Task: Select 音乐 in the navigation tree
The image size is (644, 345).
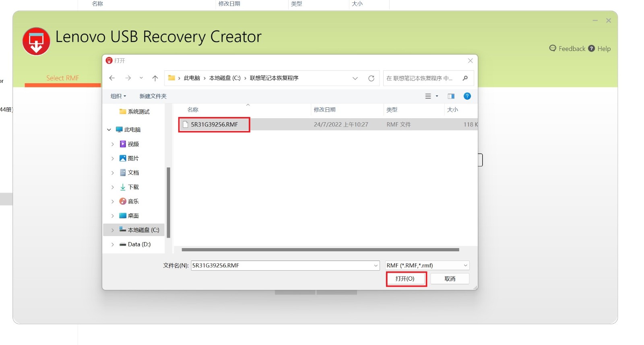Action: (x=133, y=201)
